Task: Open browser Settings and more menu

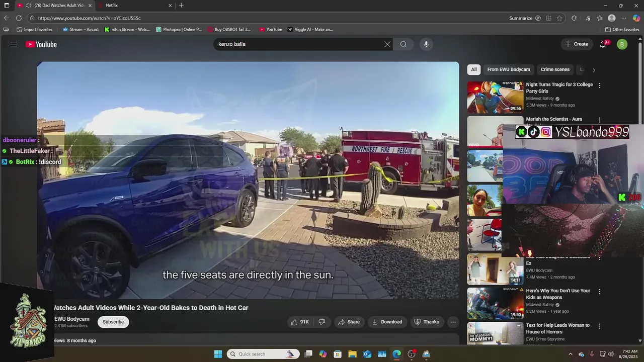Action: pos(624,18)
